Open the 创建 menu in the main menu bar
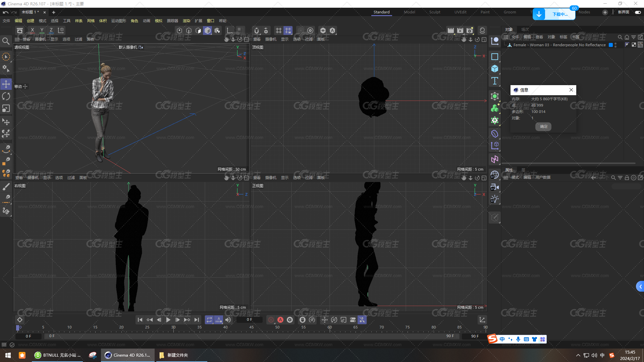 31,21
